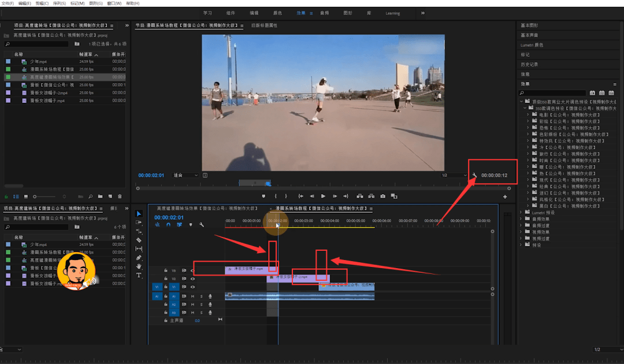Expand the 音频效果 folder
The image size is (624, 364).
[521, 219]
